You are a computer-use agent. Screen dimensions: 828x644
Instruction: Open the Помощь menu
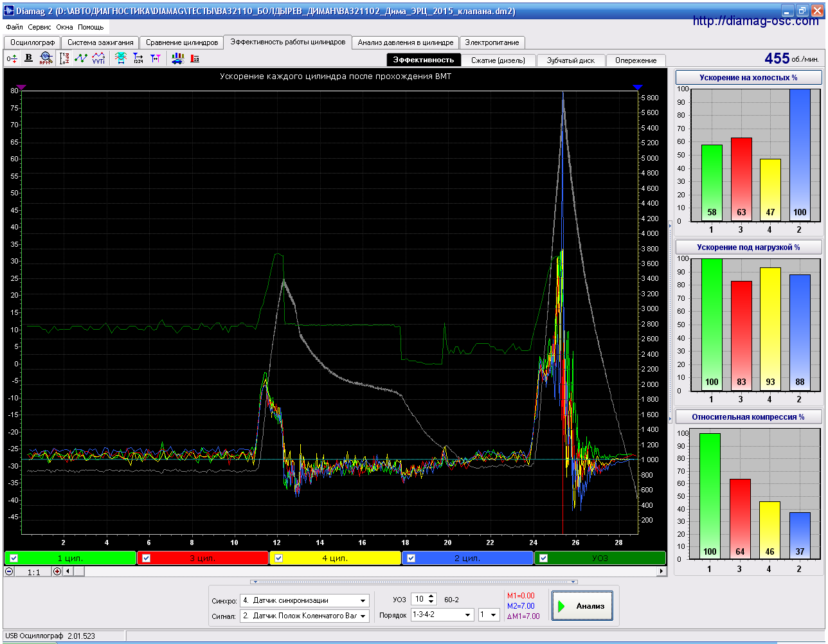point(91,28)
